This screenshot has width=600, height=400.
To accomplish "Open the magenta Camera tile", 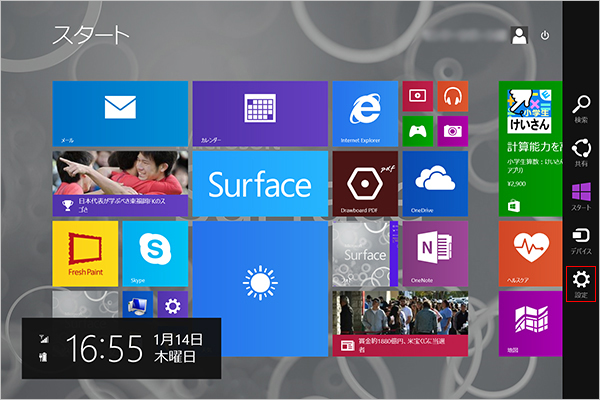I will click(x=453, y=131).
